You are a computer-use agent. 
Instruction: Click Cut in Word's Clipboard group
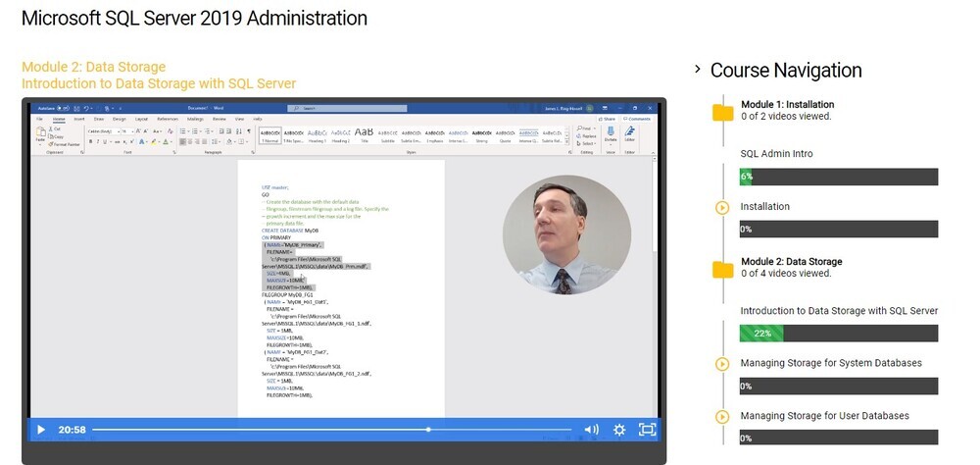coord(55,129)
